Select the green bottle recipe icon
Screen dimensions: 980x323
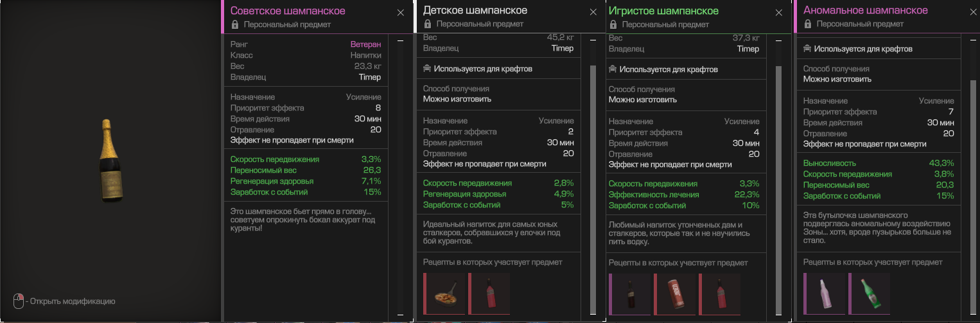click(869, 293)
